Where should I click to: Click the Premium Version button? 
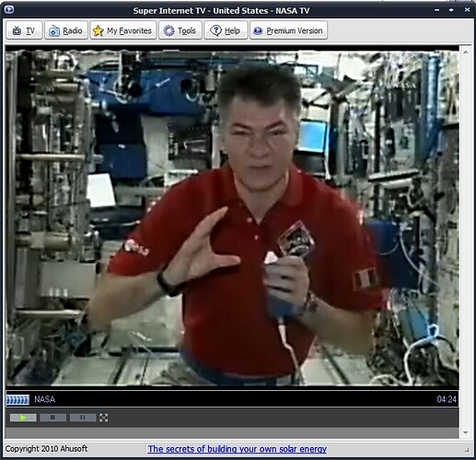point(288,30)
